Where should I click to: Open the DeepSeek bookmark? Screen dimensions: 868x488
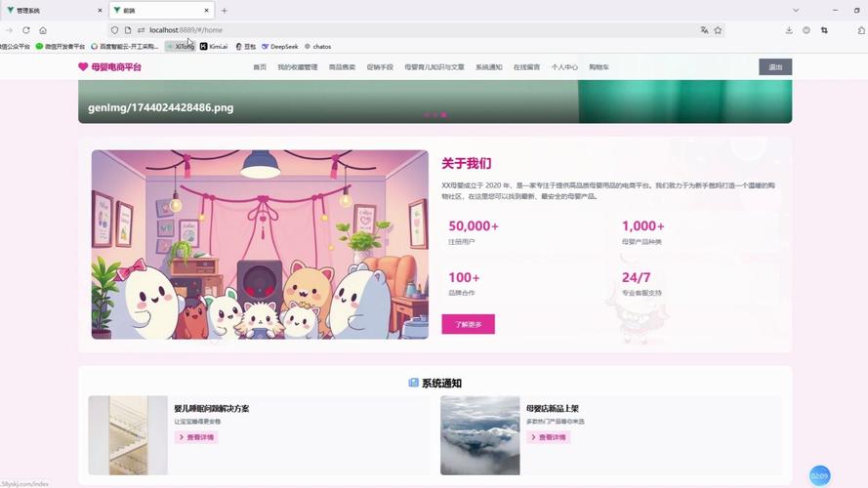279,46
